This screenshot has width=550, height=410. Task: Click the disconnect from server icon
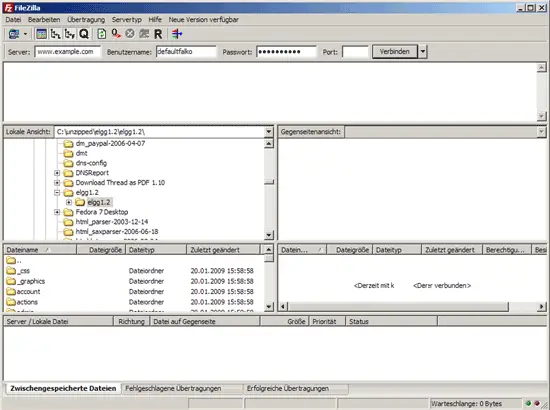[x=144, y=34]
